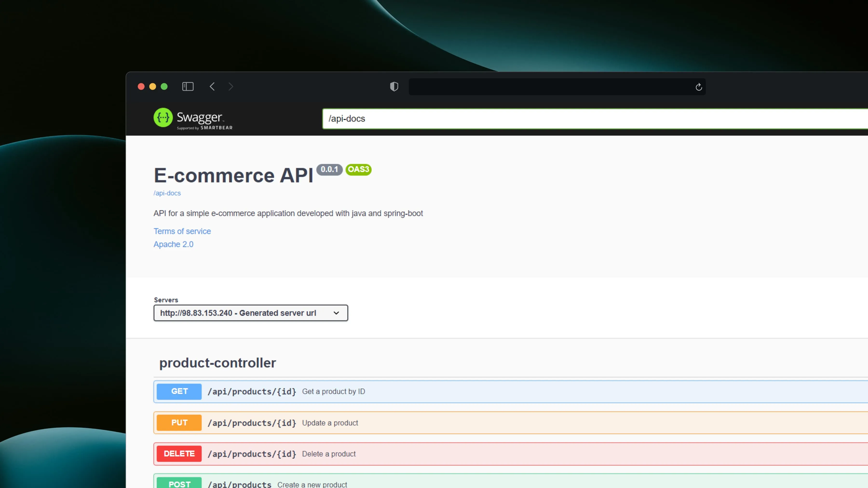
Task: Navigate back using the browser arrow
Action: pyautogui.click(x=212, y=87)
